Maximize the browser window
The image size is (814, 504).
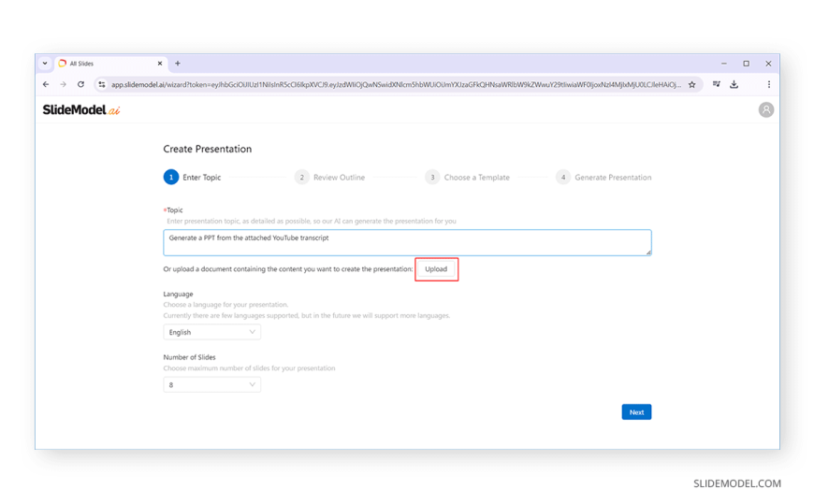pyautogui.click(x=746, y=64)
